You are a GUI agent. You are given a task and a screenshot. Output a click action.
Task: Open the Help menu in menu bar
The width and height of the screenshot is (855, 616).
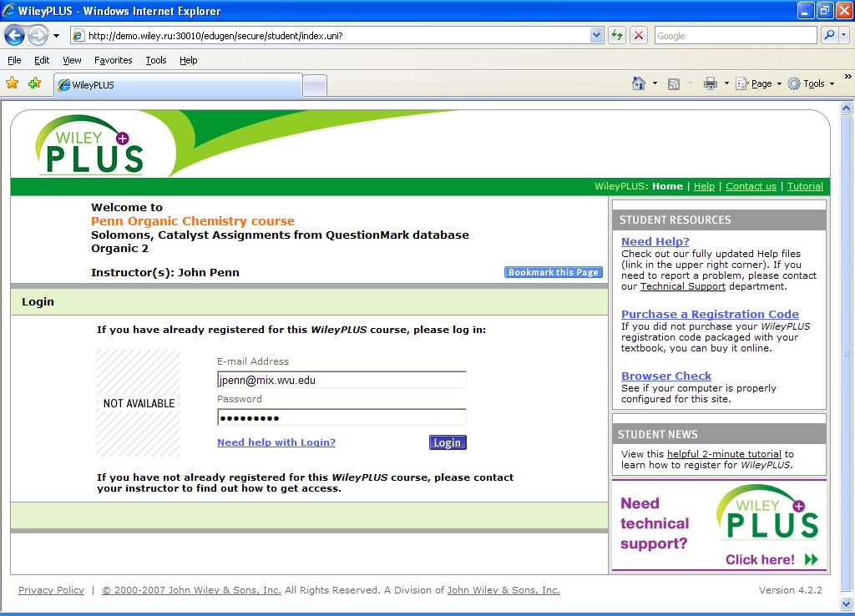pos(188,60)
